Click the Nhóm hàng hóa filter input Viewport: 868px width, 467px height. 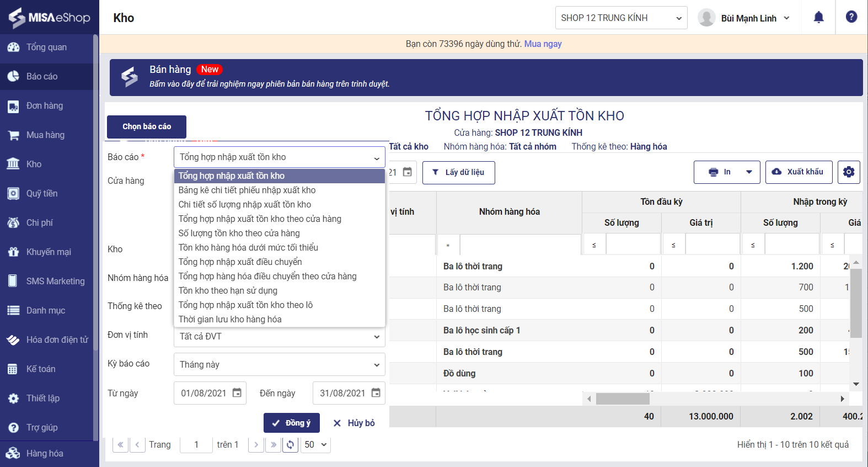coord(520,245)
